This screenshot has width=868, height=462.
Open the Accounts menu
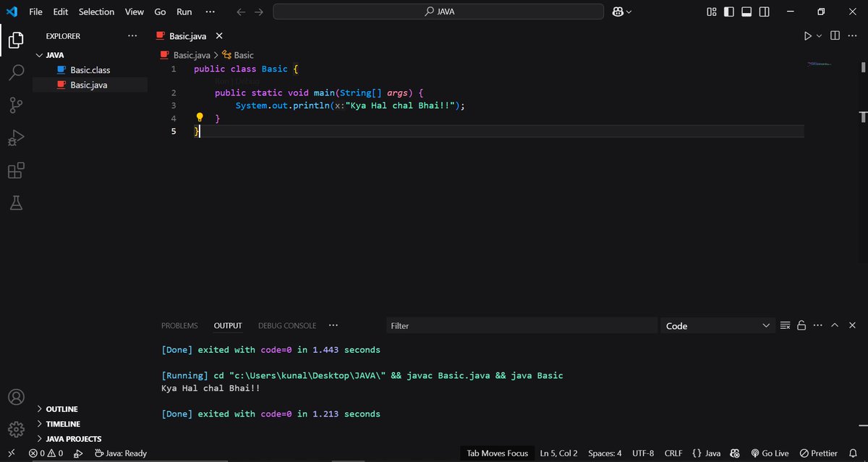(x=16, y=398)
